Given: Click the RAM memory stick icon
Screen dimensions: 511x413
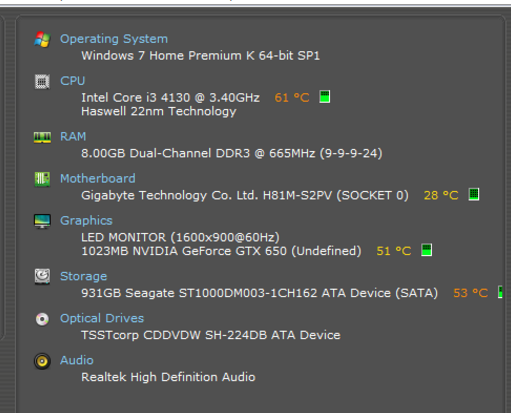Looking at the screenshot, I should click(x=42, y=137).
